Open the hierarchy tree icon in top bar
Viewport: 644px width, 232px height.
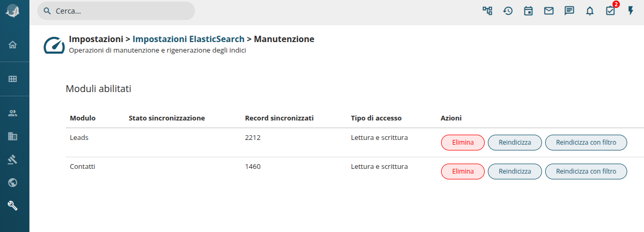point(487,11)
